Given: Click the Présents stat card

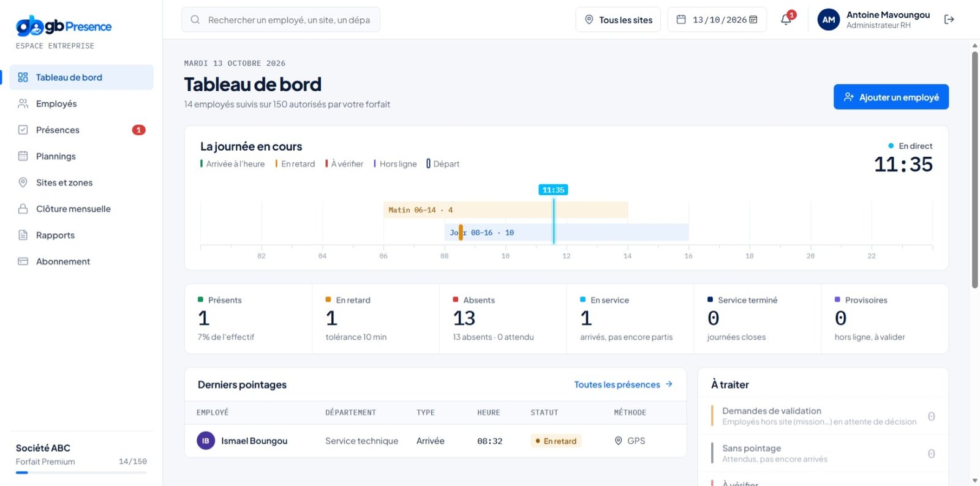Looking at the screenshot, I should pyautogui.click(x=248, y=318).
